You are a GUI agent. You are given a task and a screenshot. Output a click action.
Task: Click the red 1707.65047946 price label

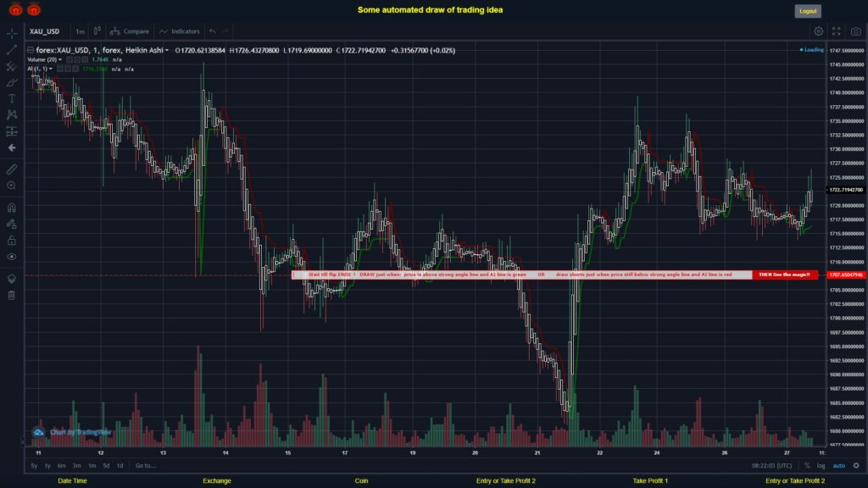point(846,275)
